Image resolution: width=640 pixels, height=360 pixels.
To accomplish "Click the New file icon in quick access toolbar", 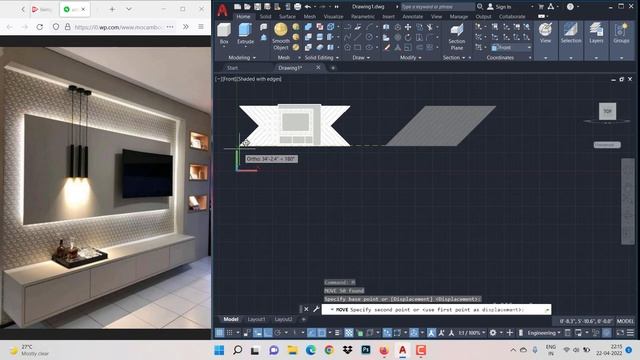I will click(238, 7).
